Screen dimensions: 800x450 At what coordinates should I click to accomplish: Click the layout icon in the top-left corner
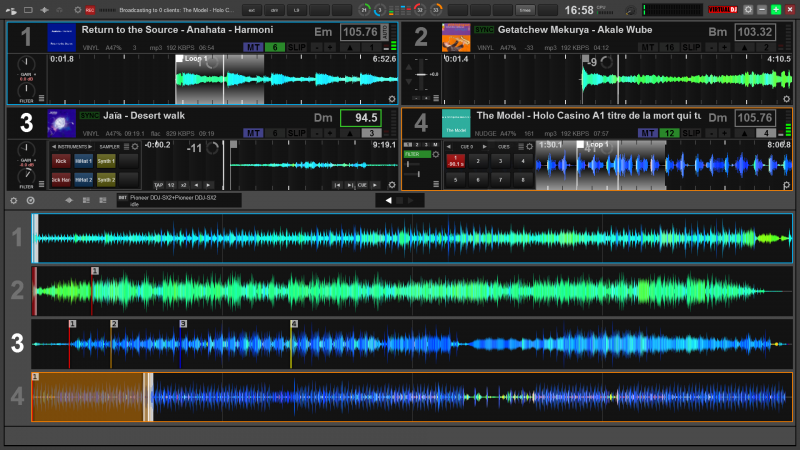(11, 10)
